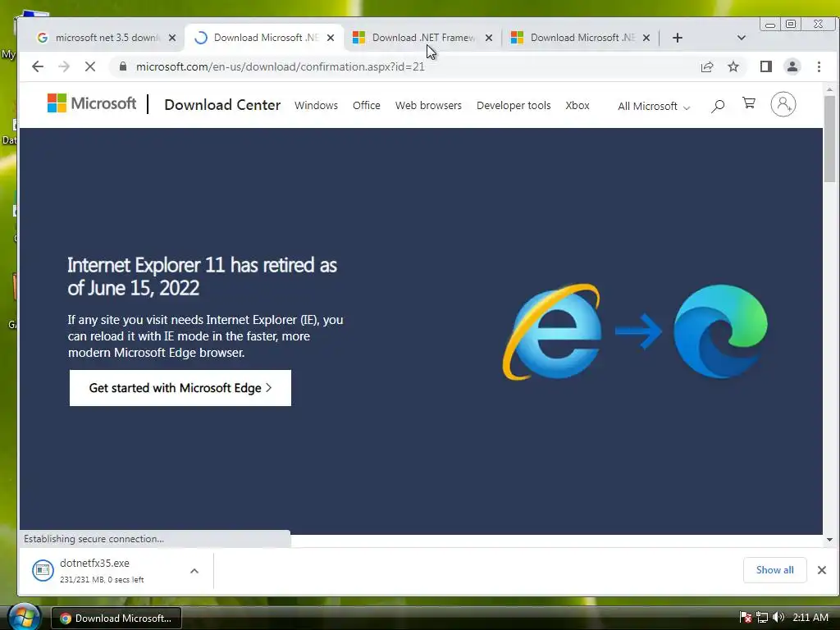
Task: Click the dotnetfx35.exe file icon
Action: [x=43, y=571]
